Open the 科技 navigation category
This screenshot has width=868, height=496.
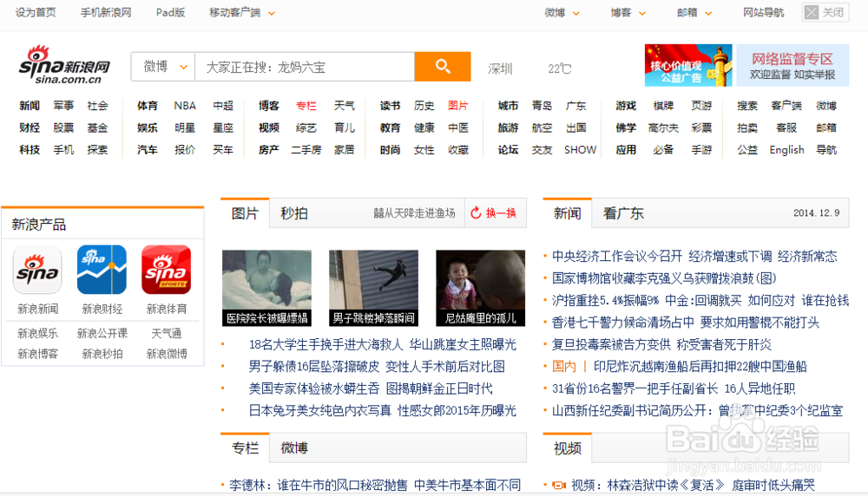click(x=30, y=150)
